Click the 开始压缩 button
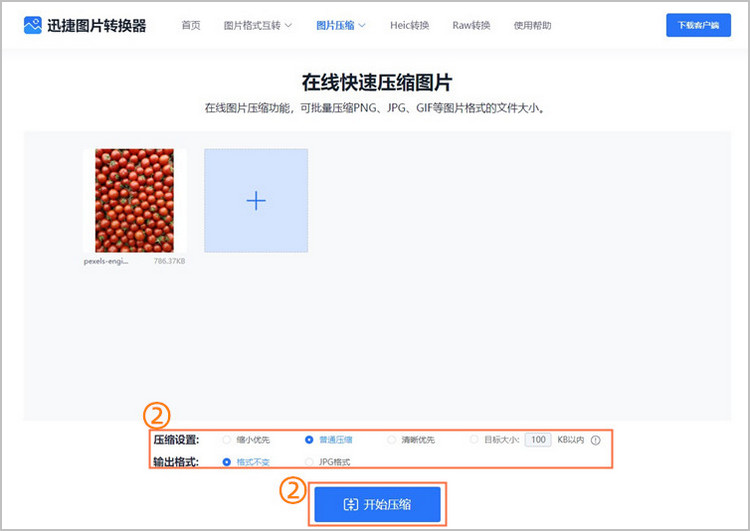The width and height of the screenshot is (750, 531). (x=377, y=504)
